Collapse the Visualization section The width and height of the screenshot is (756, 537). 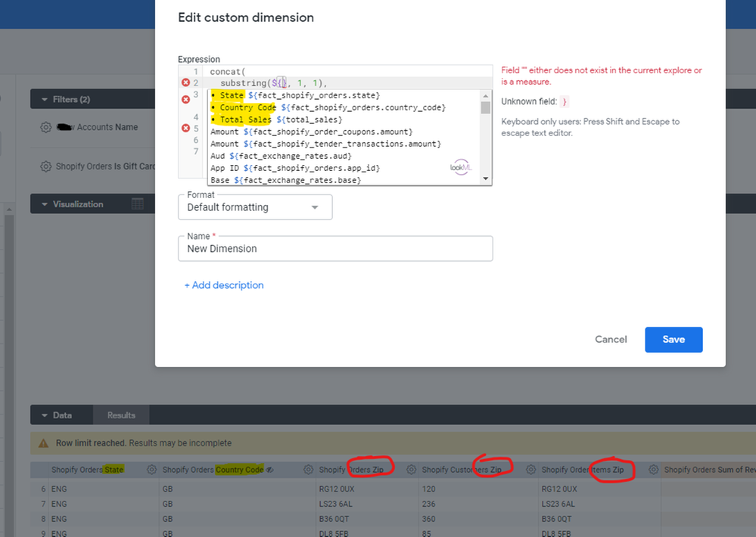(x=45, y=204)
